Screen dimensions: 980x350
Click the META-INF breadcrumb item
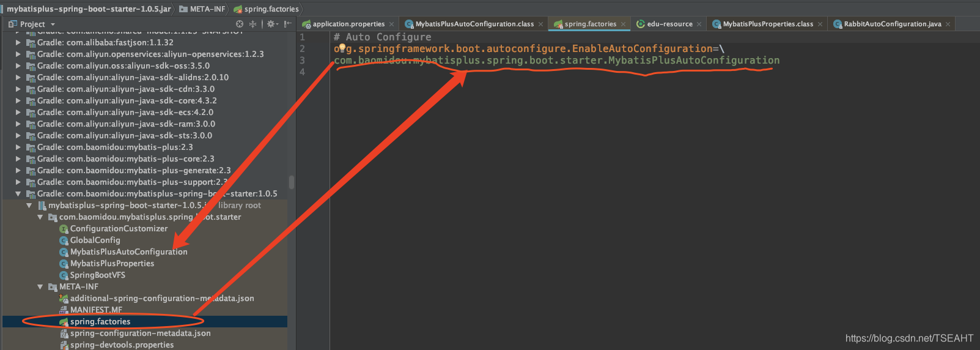[202, 9]
